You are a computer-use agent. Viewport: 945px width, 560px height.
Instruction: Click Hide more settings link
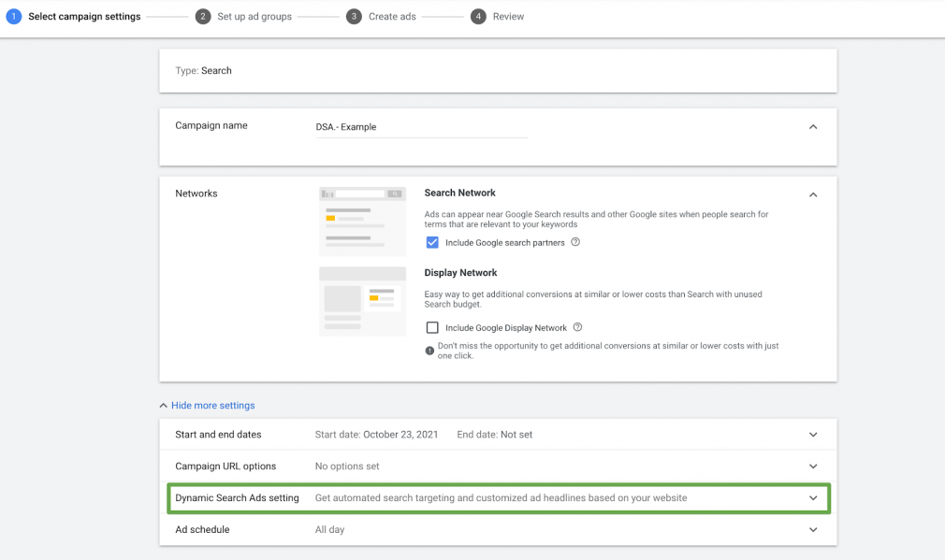(x=212, y=405)
